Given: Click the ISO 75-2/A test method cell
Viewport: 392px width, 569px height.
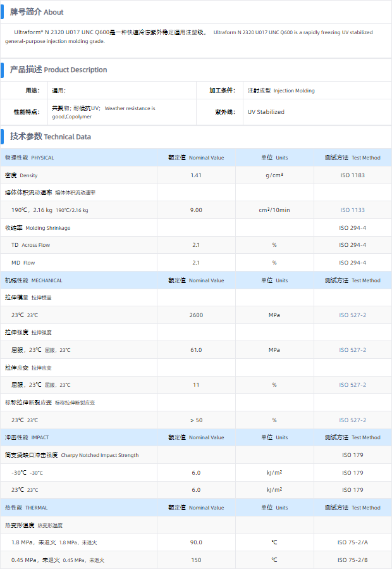Looking at the screenshot, I should pos(352,542).
